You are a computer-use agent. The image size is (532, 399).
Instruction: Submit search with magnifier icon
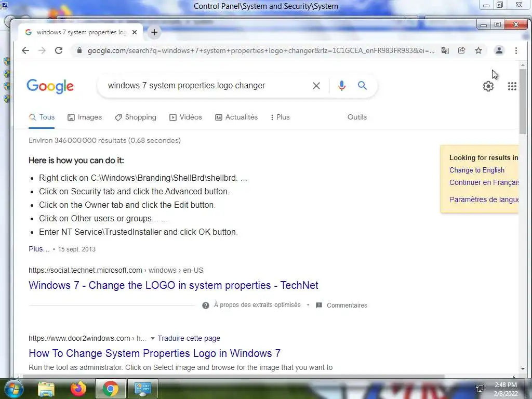[x=362, y=86]
